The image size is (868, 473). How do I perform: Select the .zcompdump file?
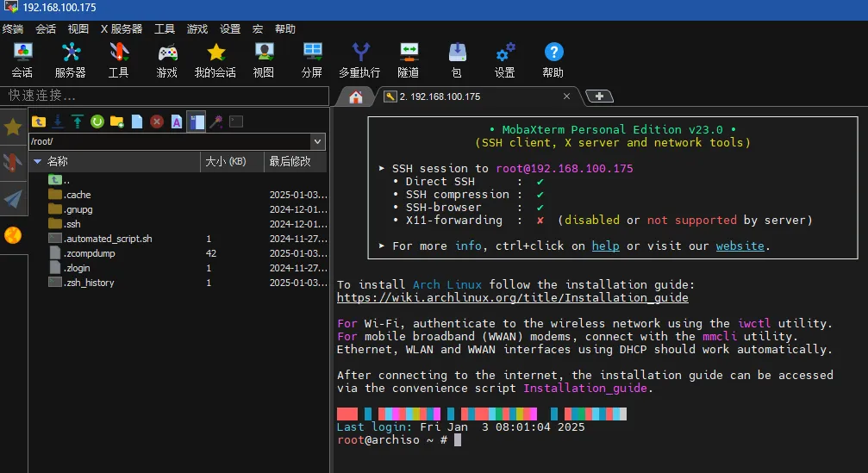[x=82, y=253]
